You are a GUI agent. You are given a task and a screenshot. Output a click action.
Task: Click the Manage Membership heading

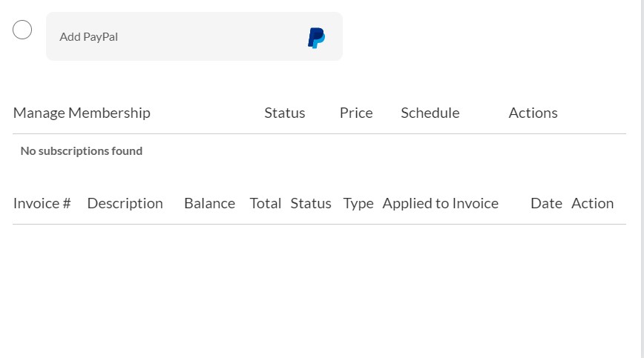[82, 113]
